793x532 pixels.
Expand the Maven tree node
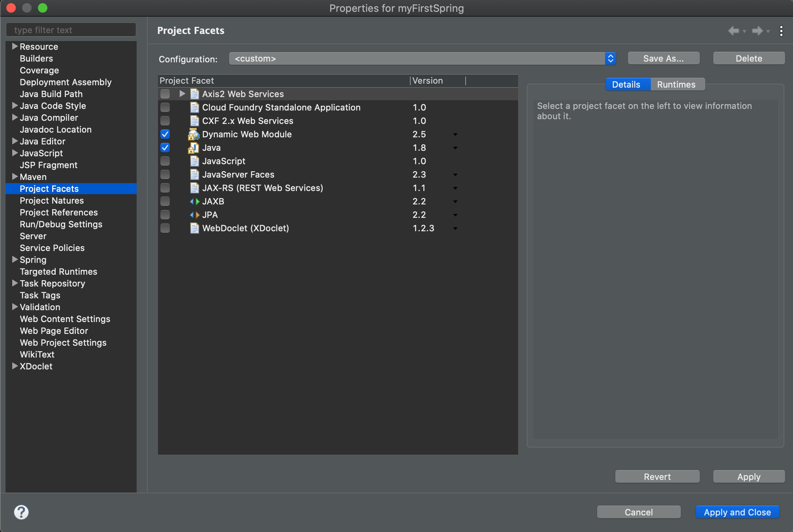tap(15, 176)
